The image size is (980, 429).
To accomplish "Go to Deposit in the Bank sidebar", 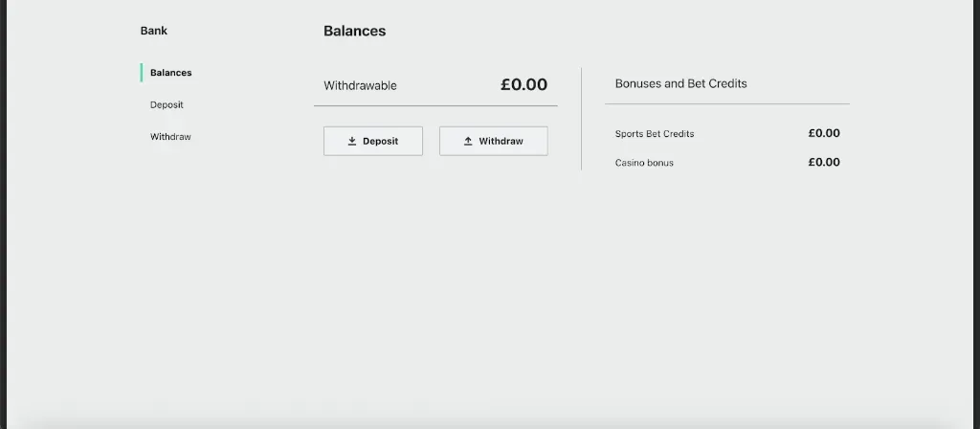I will coord(167,104).
